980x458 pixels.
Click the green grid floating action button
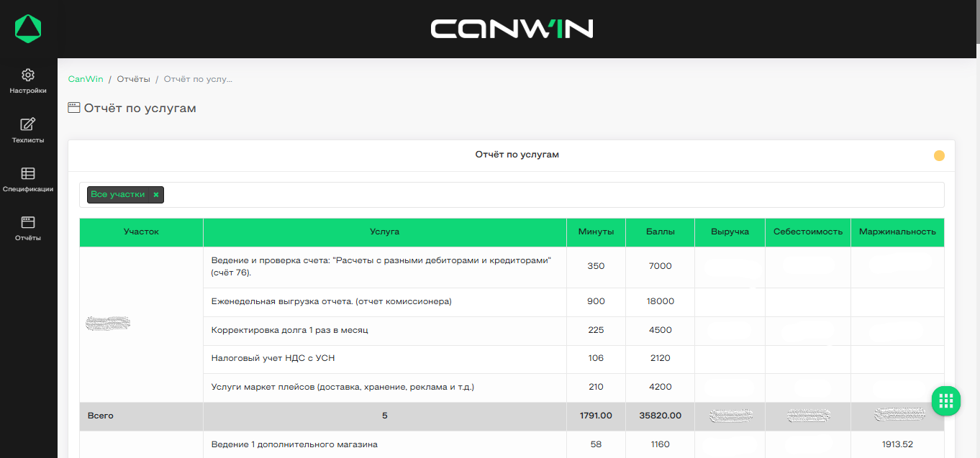(946, 400)
